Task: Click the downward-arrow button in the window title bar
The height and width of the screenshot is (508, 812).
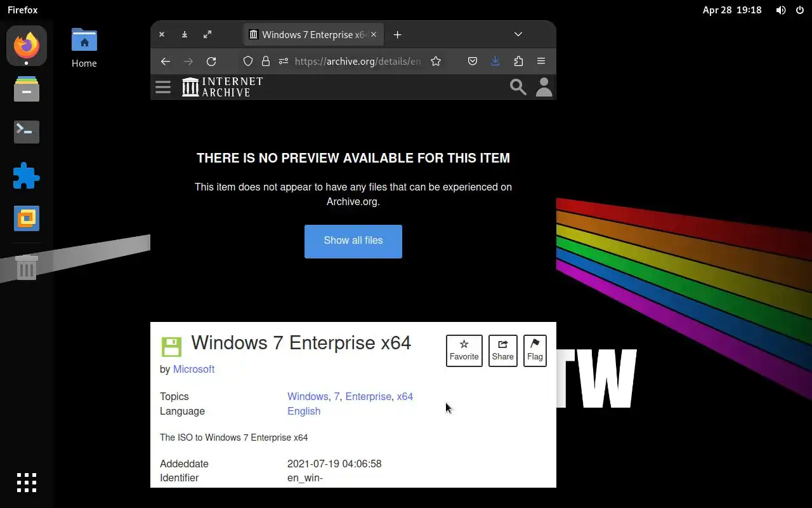Action: click(x=185, y=34)
